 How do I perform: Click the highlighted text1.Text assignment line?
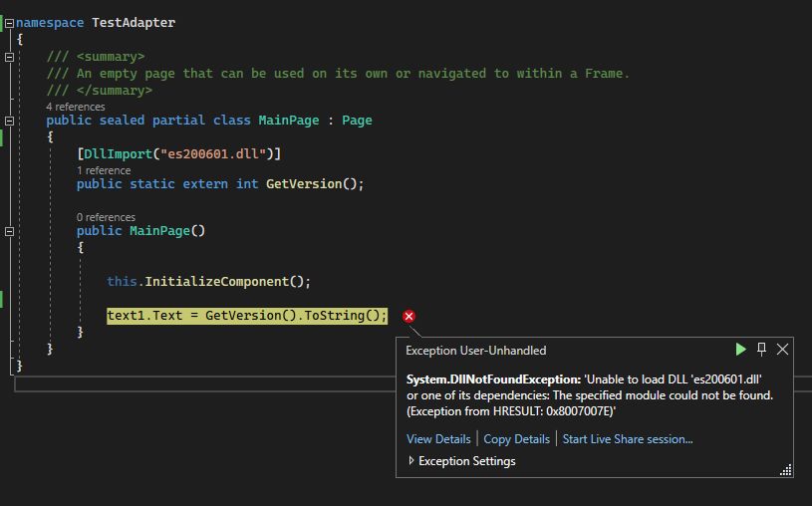(247, 316)
